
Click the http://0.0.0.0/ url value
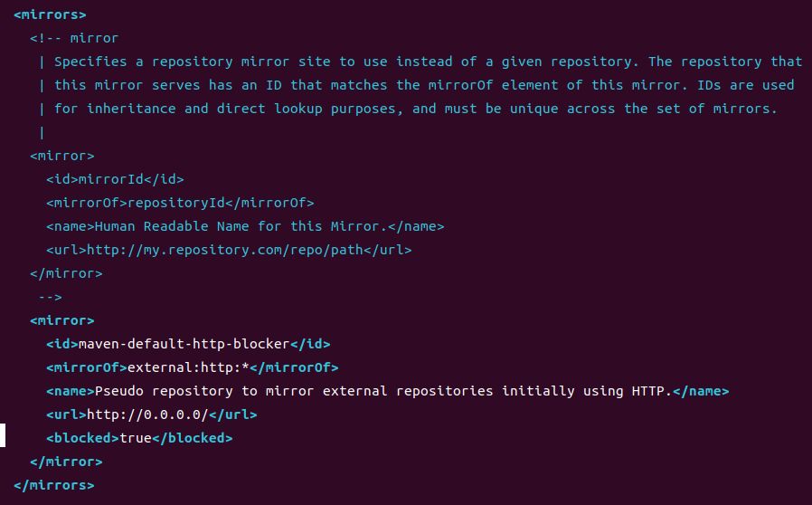click(147, 414)
